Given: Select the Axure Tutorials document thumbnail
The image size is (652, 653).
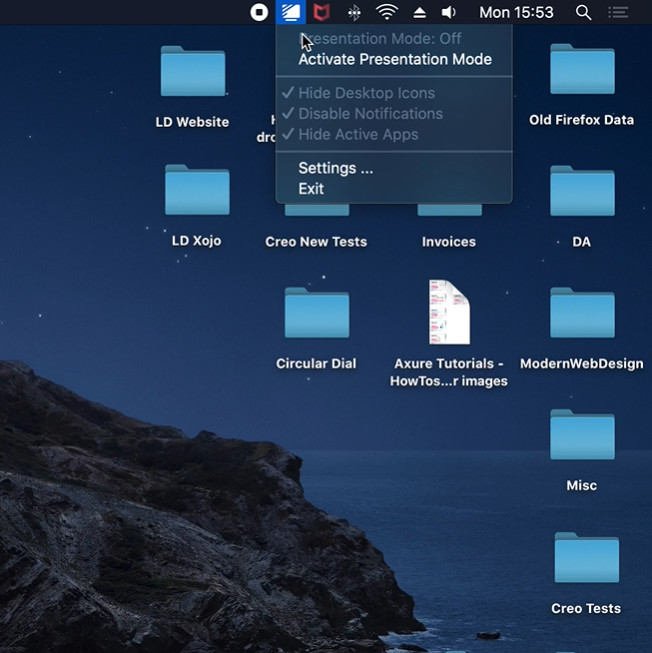Looking at the screenshot, I should 449,312.
